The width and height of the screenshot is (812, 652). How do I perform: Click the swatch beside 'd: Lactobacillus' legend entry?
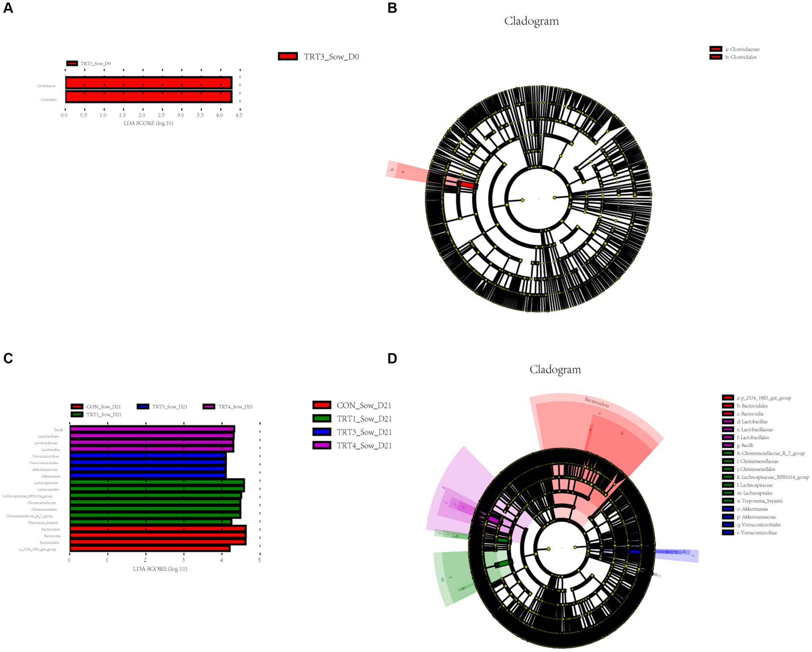coord(728,421)
